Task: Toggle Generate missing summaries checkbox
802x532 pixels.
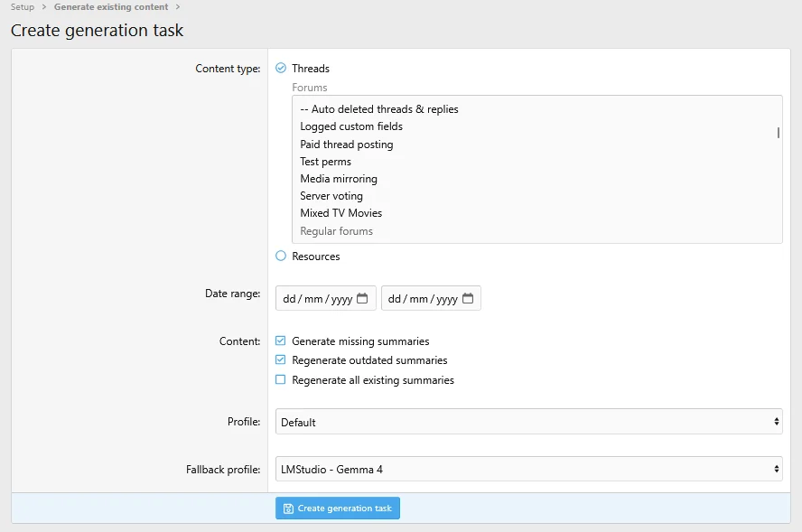Action: (280, 341)
